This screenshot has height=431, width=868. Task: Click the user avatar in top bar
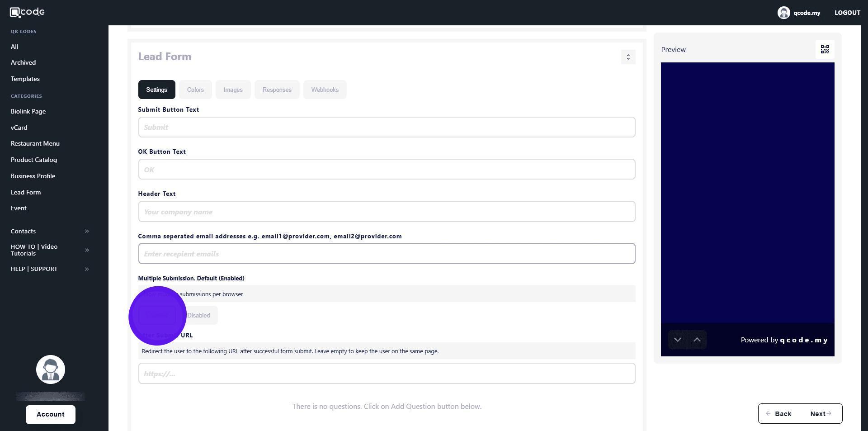coord(783,13)
